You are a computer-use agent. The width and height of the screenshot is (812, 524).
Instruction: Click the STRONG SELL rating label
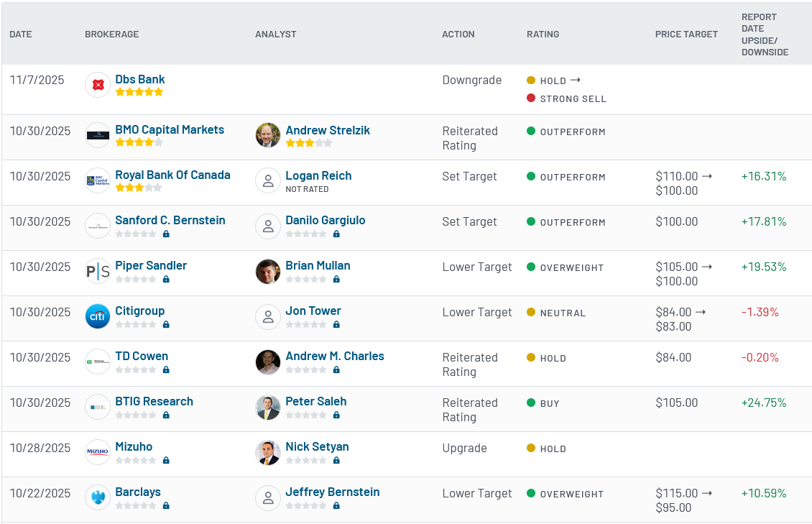[573, 99]
